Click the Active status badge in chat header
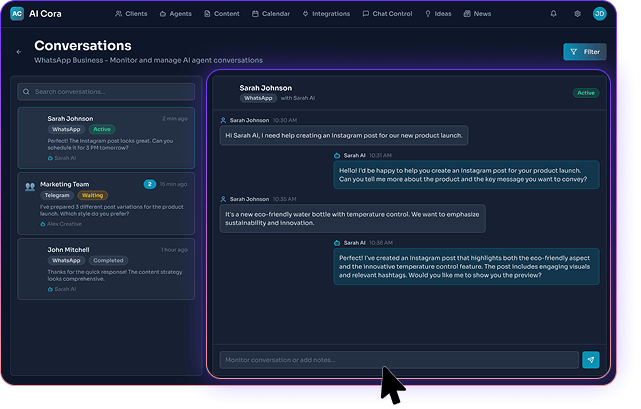 pos(585,93)
